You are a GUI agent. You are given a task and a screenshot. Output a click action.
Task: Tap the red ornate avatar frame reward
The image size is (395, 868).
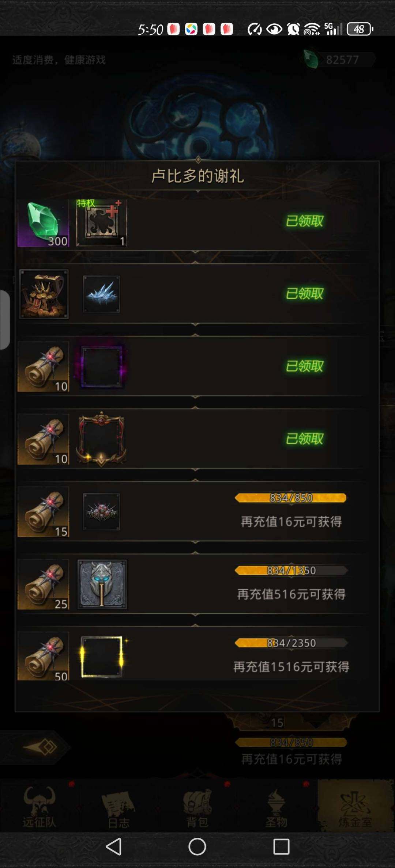[x=101, y=439]
